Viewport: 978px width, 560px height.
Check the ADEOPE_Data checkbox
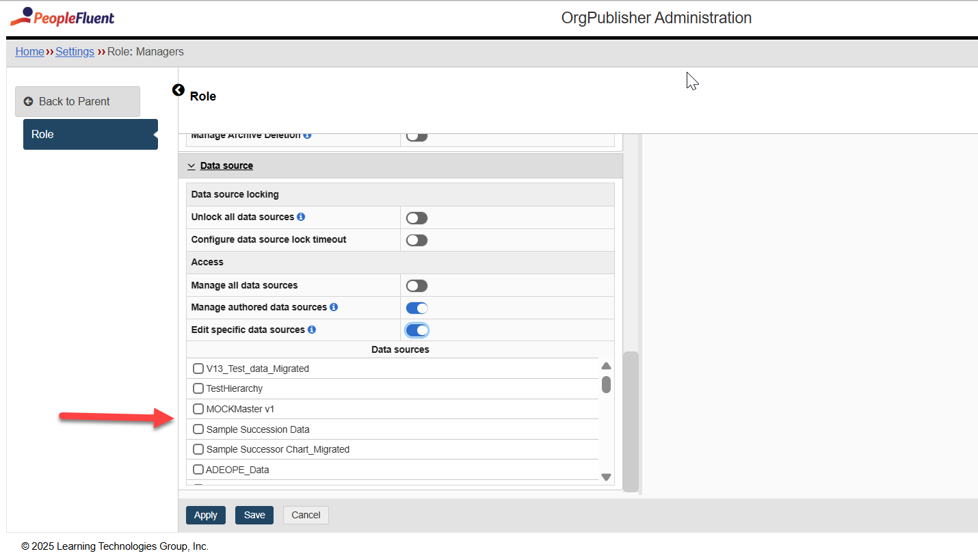coord(198,470)
